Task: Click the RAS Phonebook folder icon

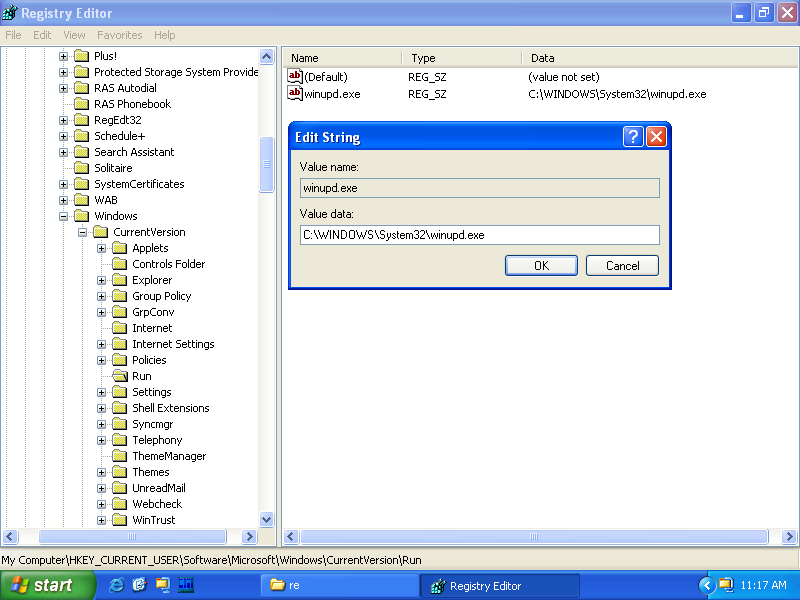Action: click(x=82, y=104)
